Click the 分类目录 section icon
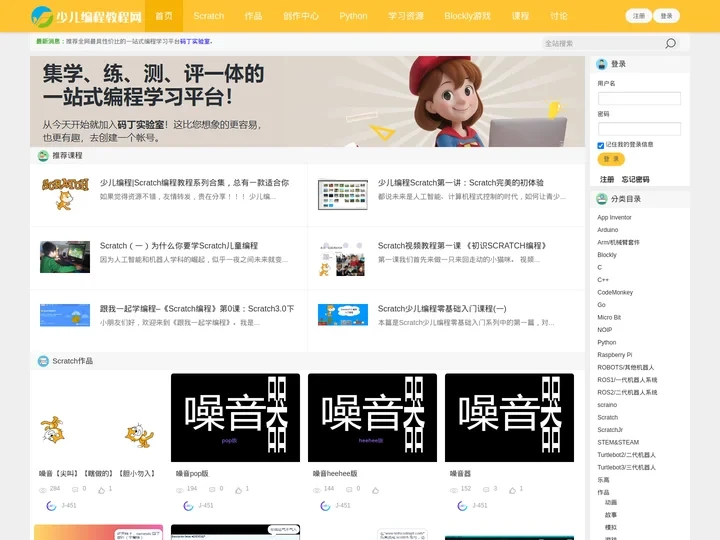Viewport: 720px width, 540px height. [x=602, y=199]
